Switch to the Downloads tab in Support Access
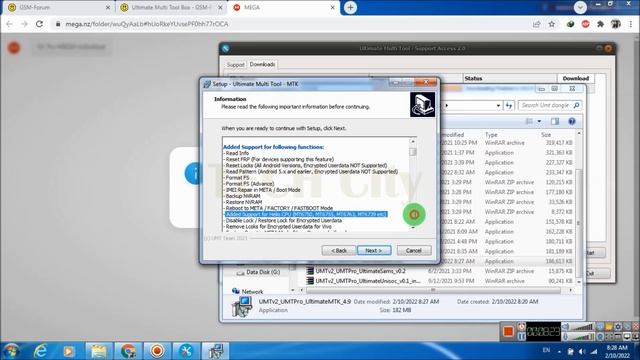The height and width of the screenshot is (360, 640). [x=262, y=64]
